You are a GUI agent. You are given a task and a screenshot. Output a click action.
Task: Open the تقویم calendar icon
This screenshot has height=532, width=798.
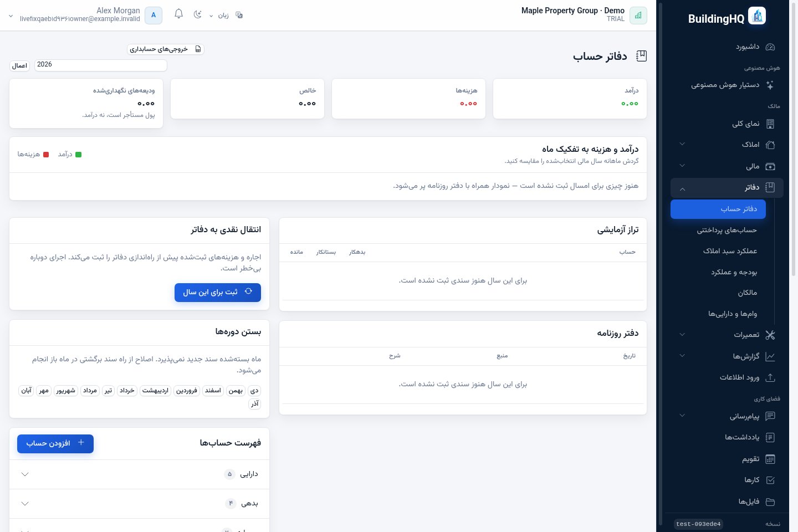point(770,459)
